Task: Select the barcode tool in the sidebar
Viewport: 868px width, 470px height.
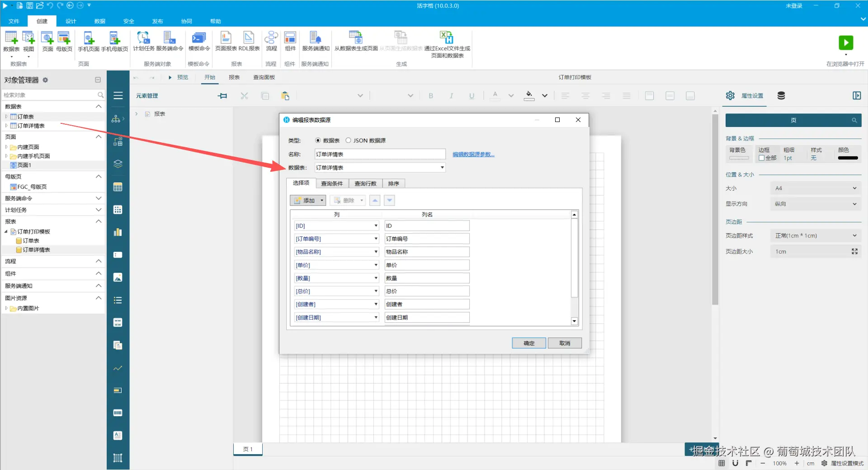Action: click(x=118, y=413)
